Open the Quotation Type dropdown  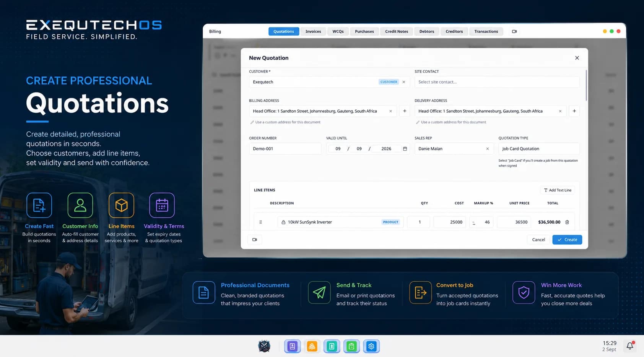coord(539,149)
